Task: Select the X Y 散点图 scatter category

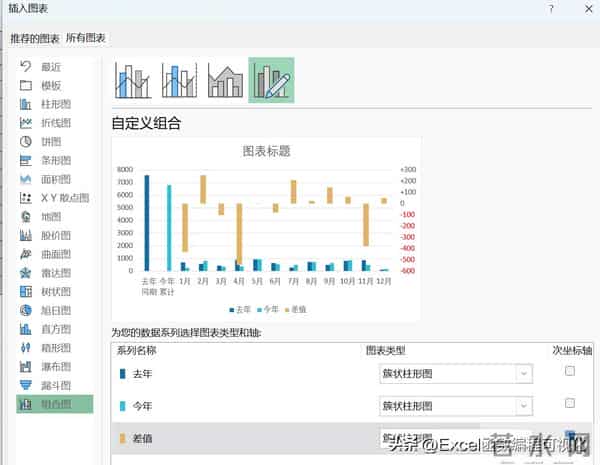Action: 55,198
